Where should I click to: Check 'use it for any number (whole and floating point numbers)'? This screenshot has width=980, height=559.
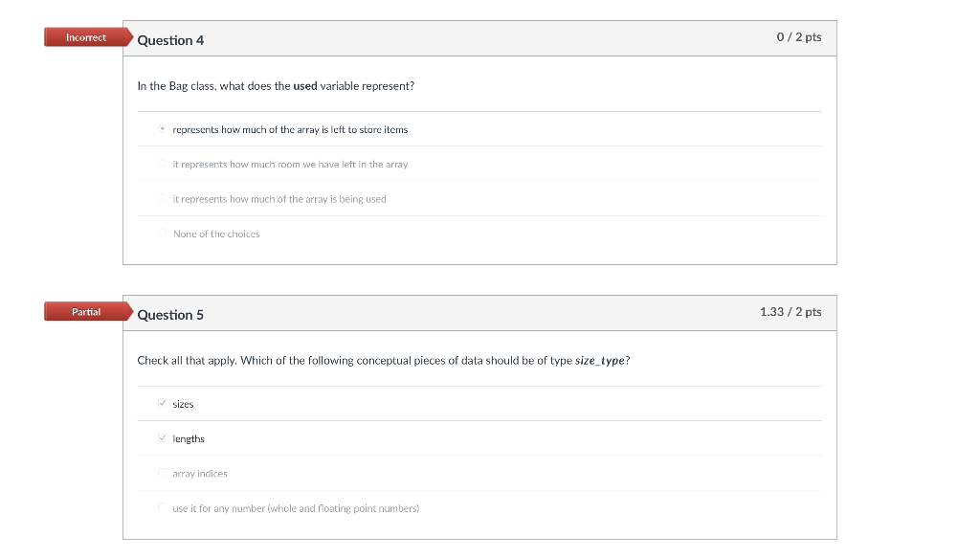[163, 507]
